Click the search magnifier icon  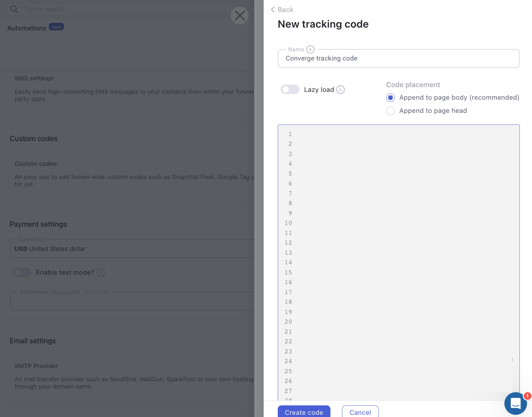pos(14,9)
